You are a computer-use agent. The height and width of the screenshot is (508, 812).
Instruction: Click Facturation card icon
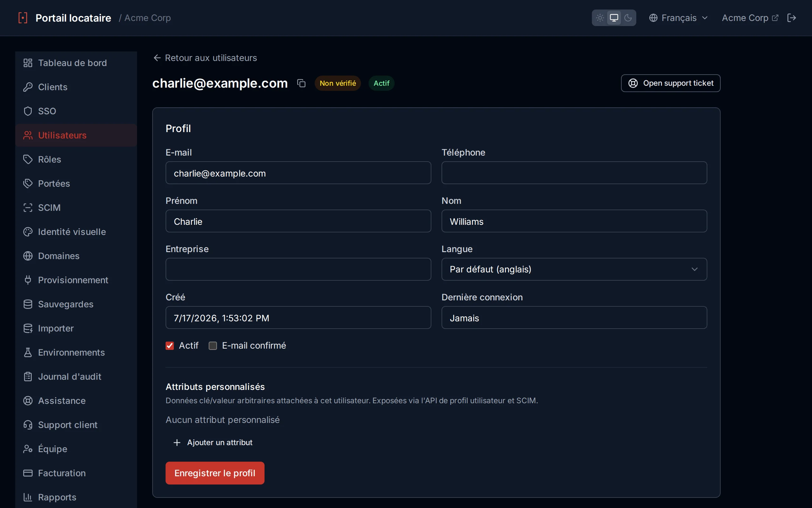(28, 473)
